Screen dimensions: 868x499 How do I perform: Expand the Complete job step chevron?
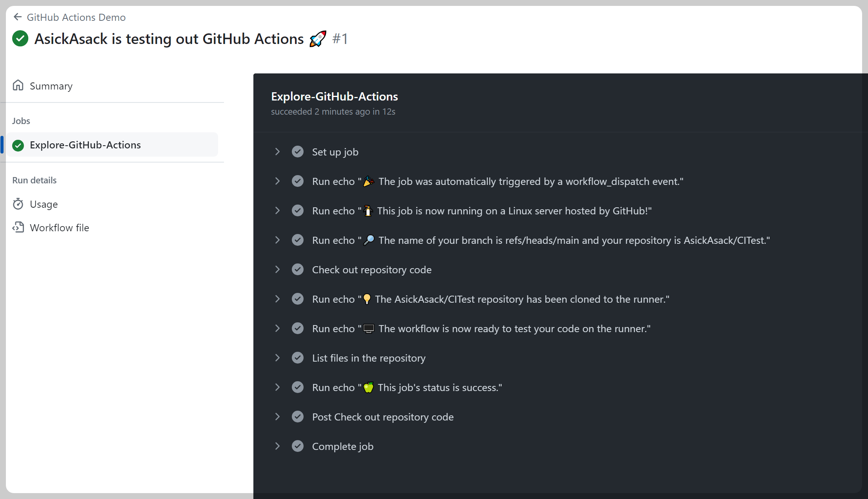click(277, 446)
